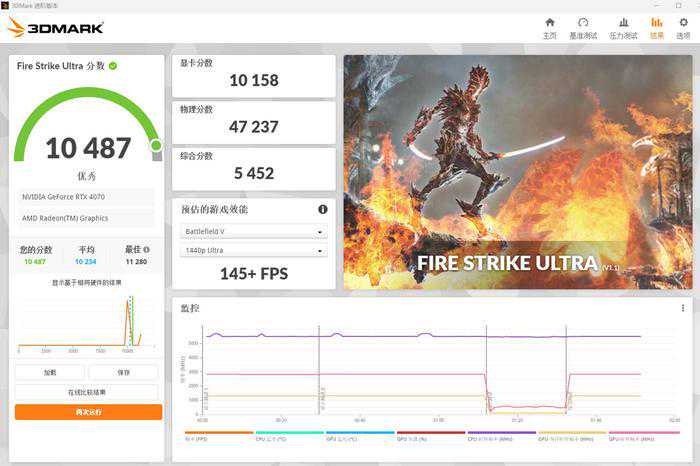
Task: Open the 压力测试 stress test icon
Action: click(623, 27)
